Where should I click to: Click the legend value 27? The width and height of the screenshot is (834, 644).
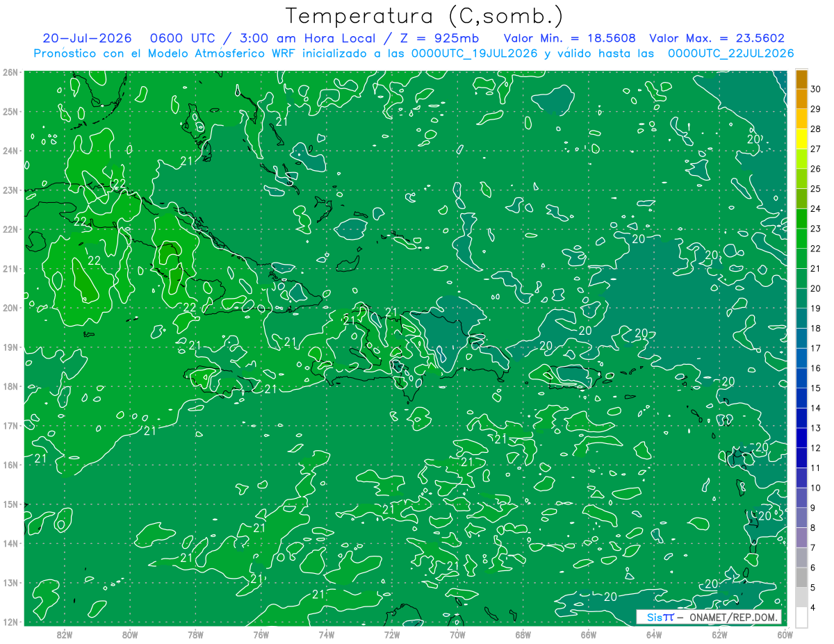[x=816, y=149]
